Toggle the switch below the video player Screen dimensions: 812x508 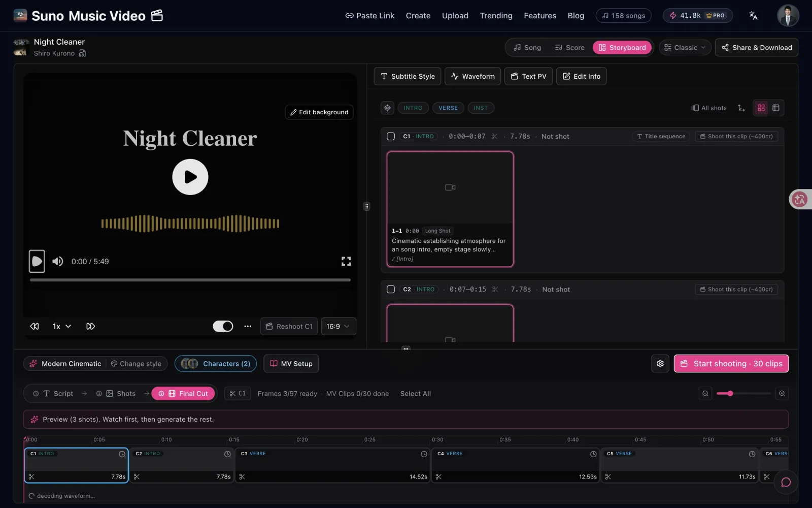[x=223, y=326]
